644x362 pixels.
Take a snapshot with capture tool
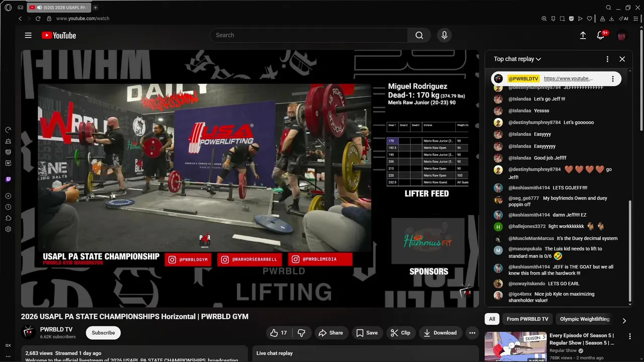(x=562, y=19)
